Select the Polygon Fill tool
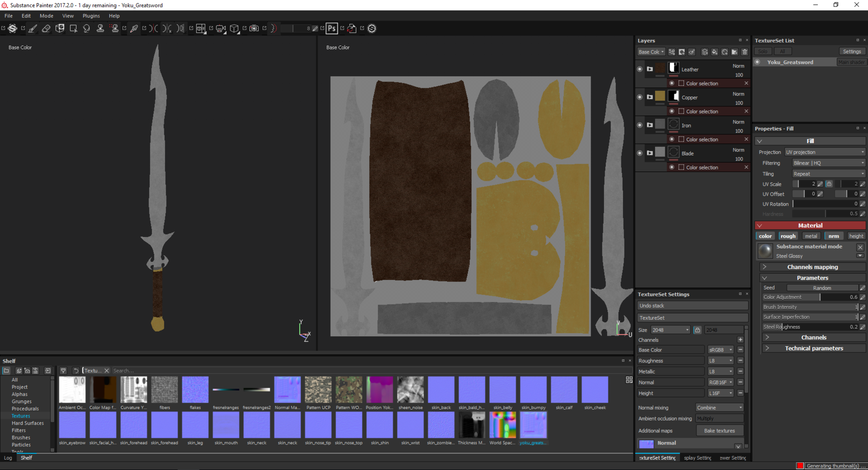The image size is (868, 470). [73, 28]
